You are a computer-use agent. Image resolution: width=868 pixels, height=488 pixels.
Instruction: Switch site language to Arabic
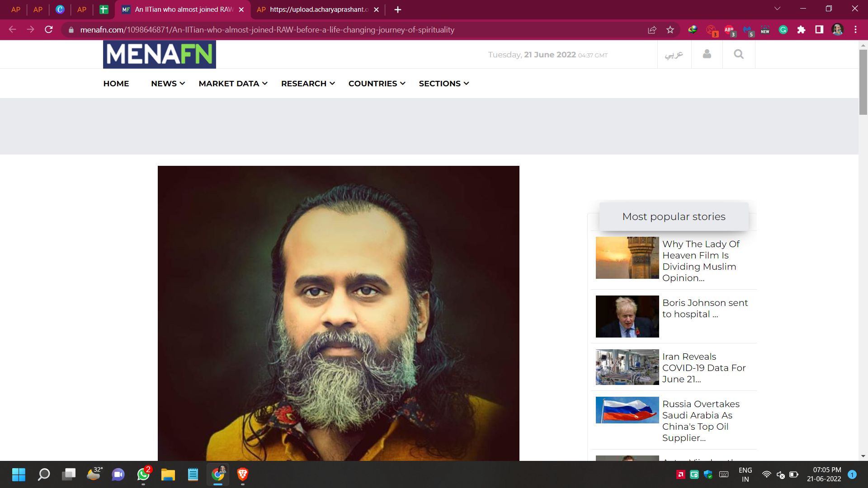(674, 55)
